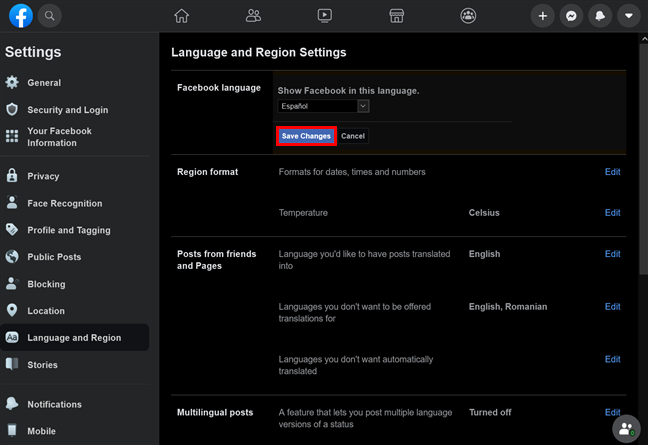The height and width of the screenshot is (445, 648).
Task: Go to the Home feed icon
Action: (x=181, y=16)
